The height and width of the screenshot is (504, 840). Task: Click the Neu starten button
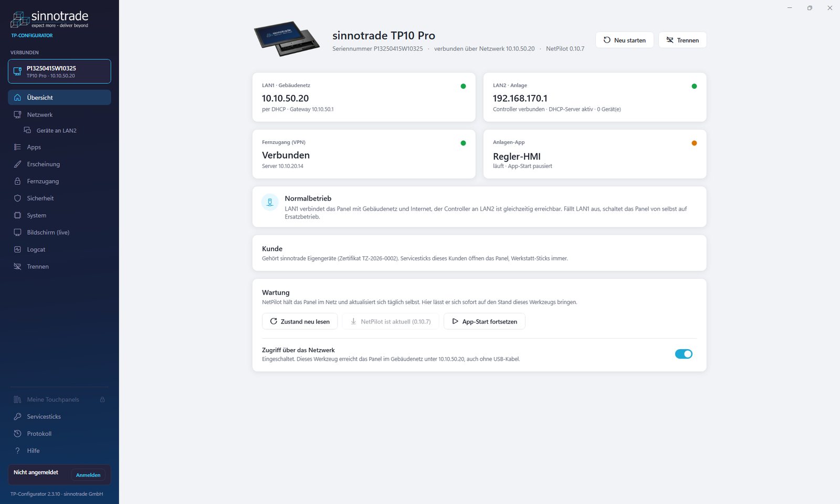[x=624, y=40]
